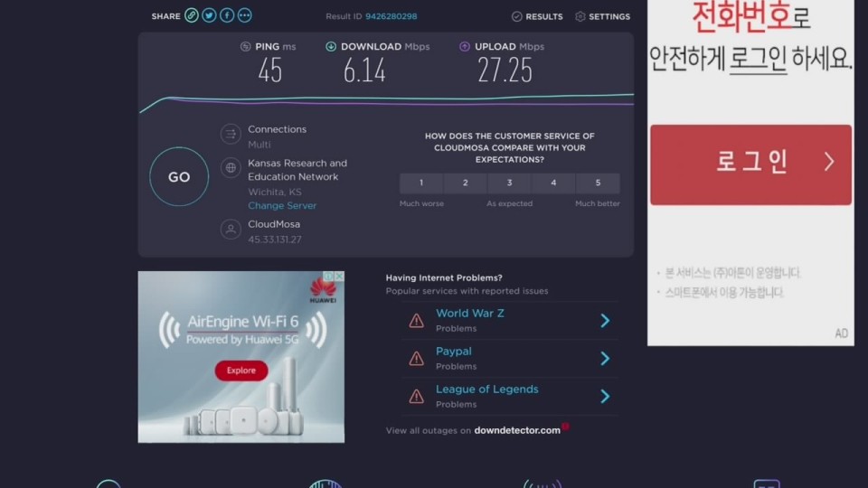Rate customer service 1 Much worse
This screenshot has width=868, height=488.
pos(421,183)
